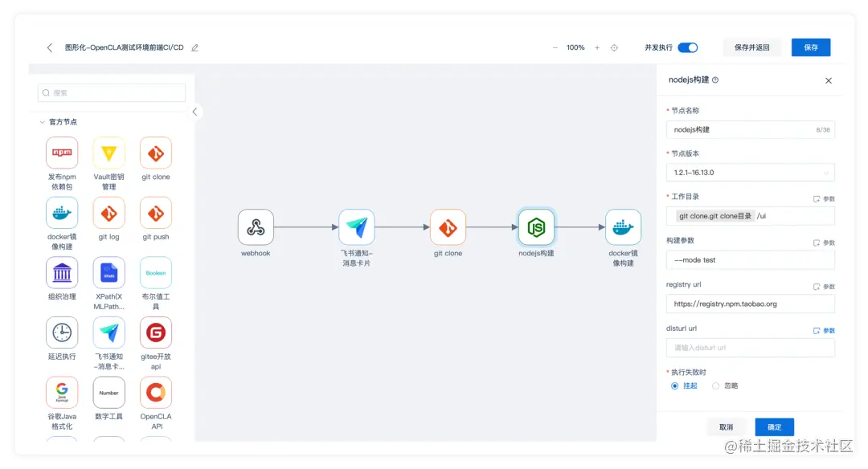Image resolution: width=868 pixels, height=469 pixels.
Task: Click the nodejs构建 canvas node
Action: point(536,226)
